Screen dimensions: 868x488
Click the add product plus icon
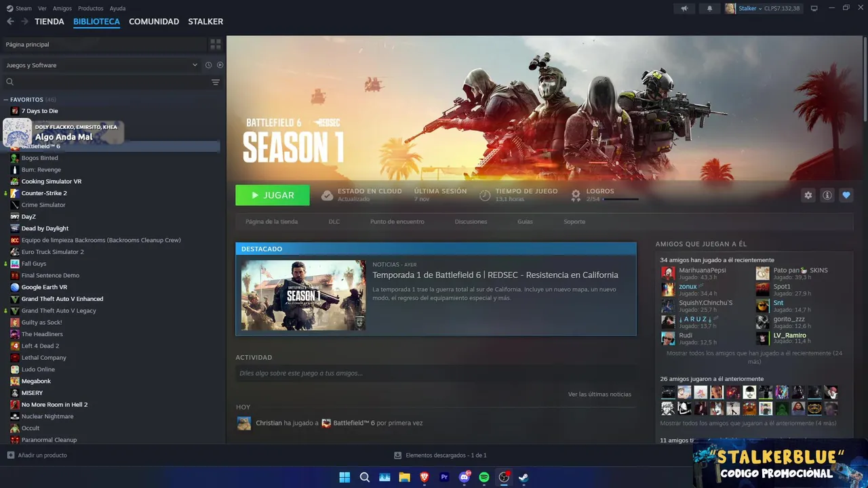pos(10,455)
